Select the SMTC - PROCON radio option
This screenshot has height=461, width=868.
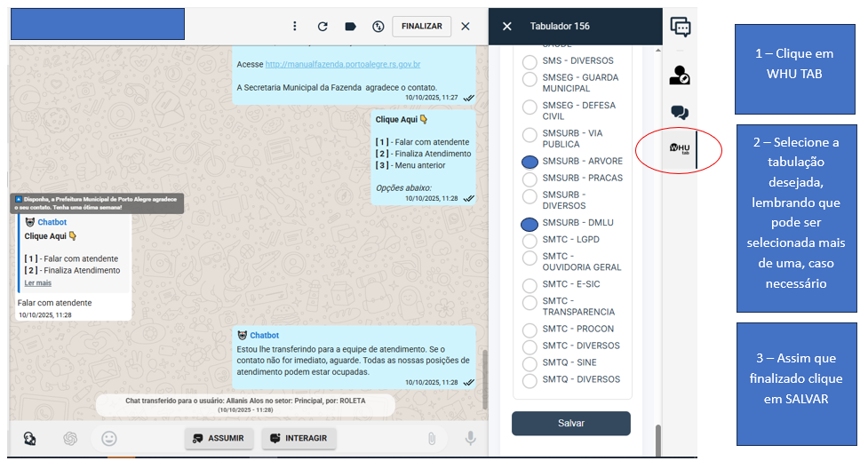coord(530,330)
